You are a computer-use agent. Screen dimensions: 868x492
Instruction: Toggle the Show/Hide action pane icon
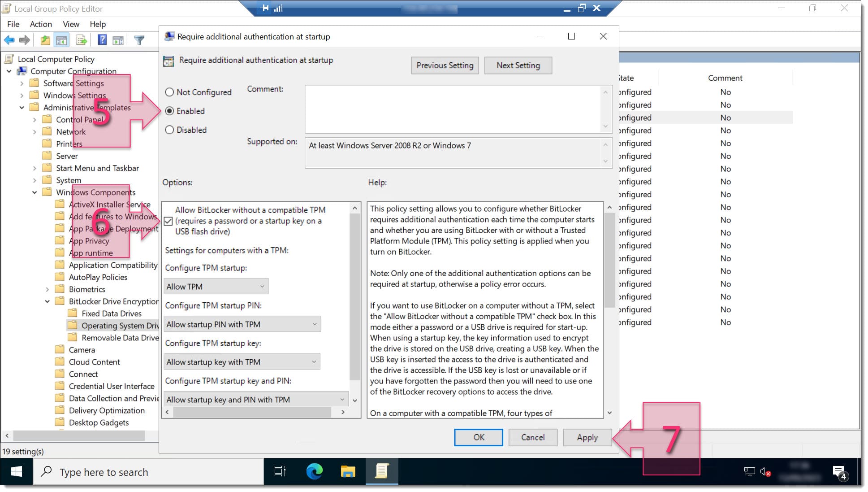118,40
